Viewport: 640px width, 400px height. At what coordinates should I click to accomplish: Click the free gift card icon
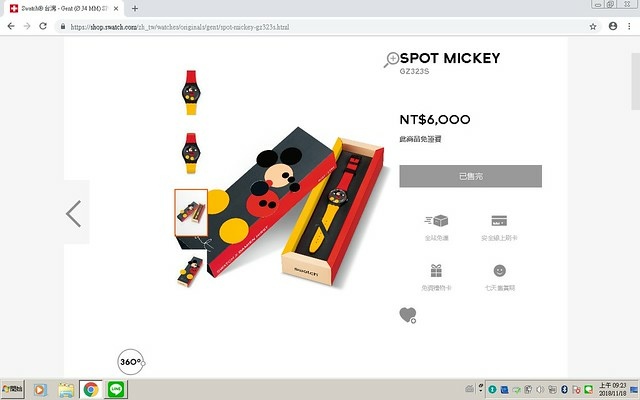coord(436,271)
